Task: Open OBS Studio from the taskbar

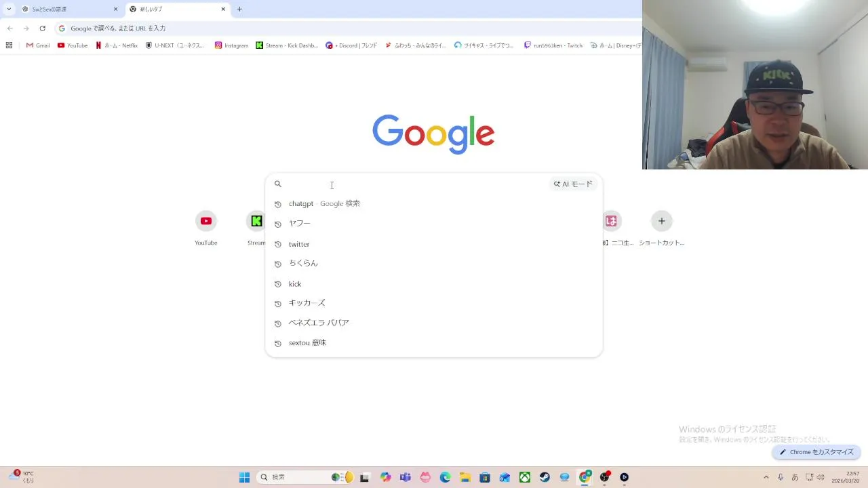Action: pos(604,477)
